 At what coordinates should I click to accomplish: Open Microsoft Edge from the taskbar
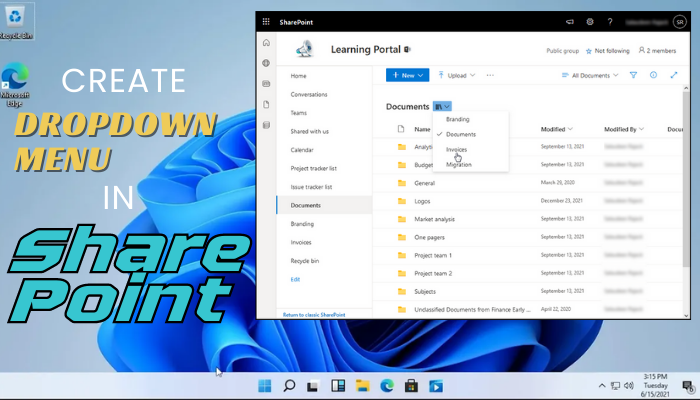361,386
